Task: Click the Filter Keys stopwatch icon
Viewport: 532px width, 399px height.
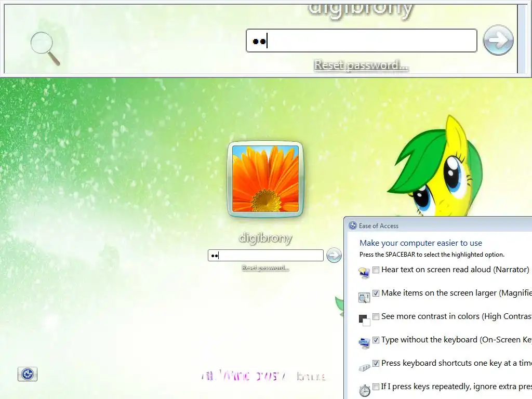Action: tap(364, 390)
